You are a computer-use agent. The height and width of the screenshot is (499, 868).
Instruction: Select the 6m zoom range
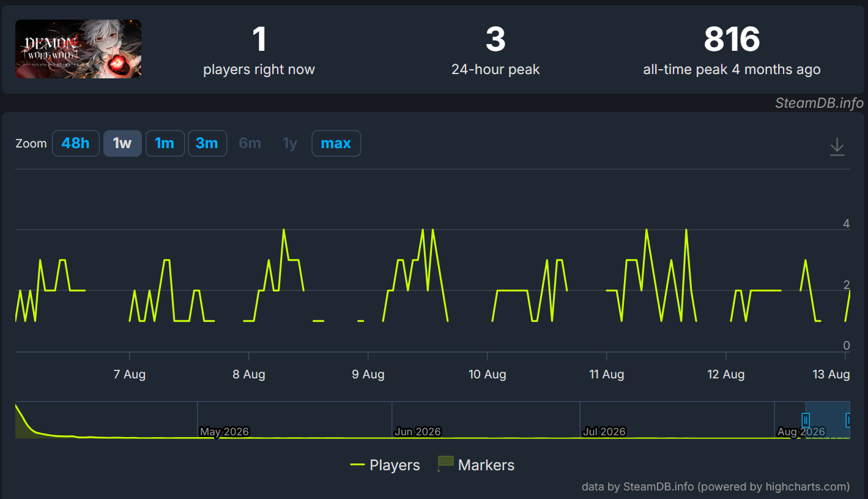point(250,143)
